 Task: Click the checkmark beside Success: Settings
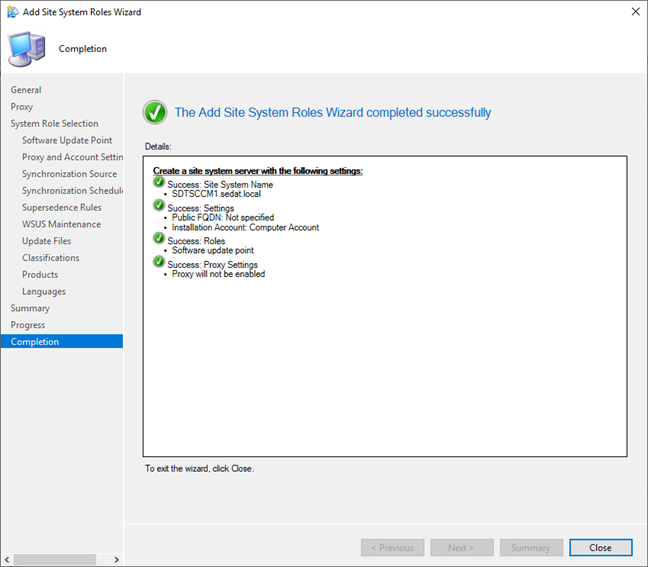[x=159, y=205]
